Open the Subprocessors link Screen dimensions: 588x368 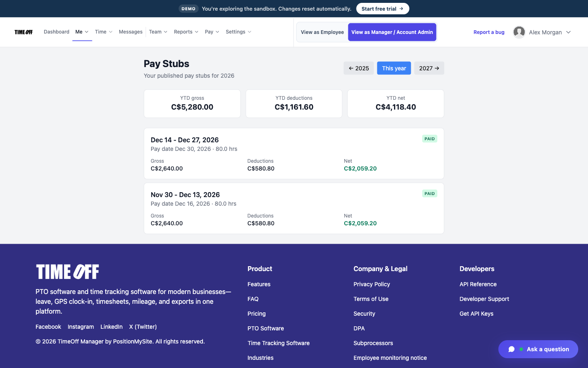tap(373, 343)
